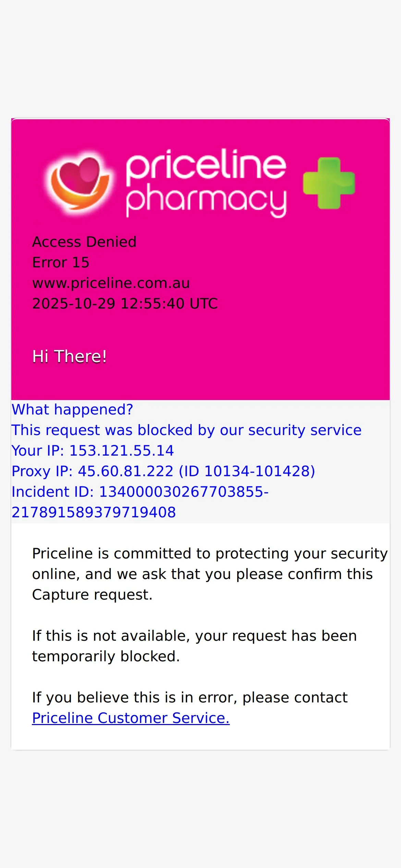
Task: Click the "Hi There!" greeting heading
Action: pyautogui.click(x=70, y=356)
